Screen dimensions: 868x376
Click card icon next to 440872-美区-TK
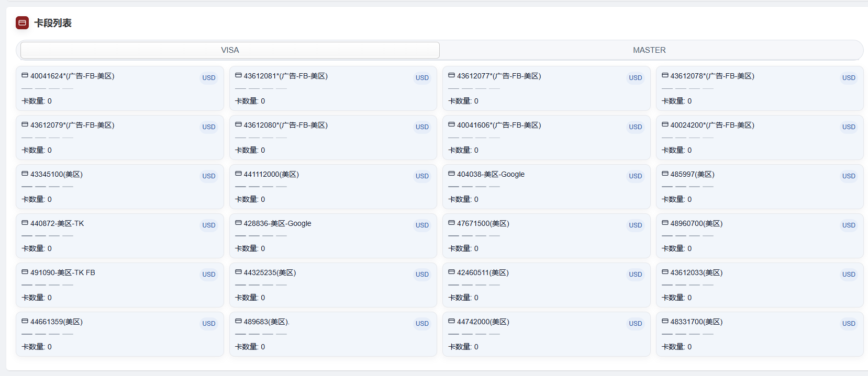click(x=25, y=223)
